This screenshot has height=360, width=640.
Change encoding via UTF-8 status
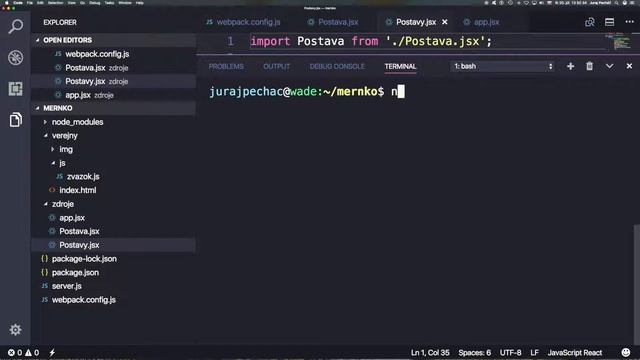pyautogui.click(x=510, y=353)
